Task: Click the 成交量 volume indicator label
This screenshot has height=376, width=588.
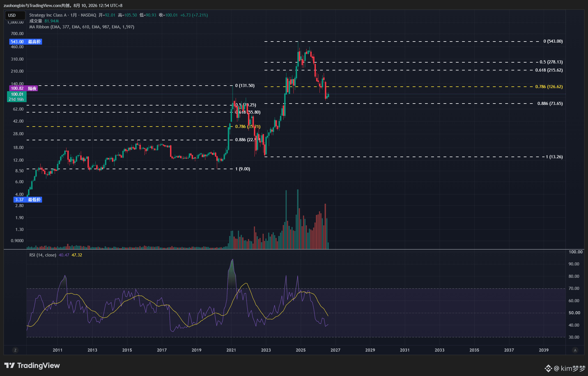Action: 36,21
